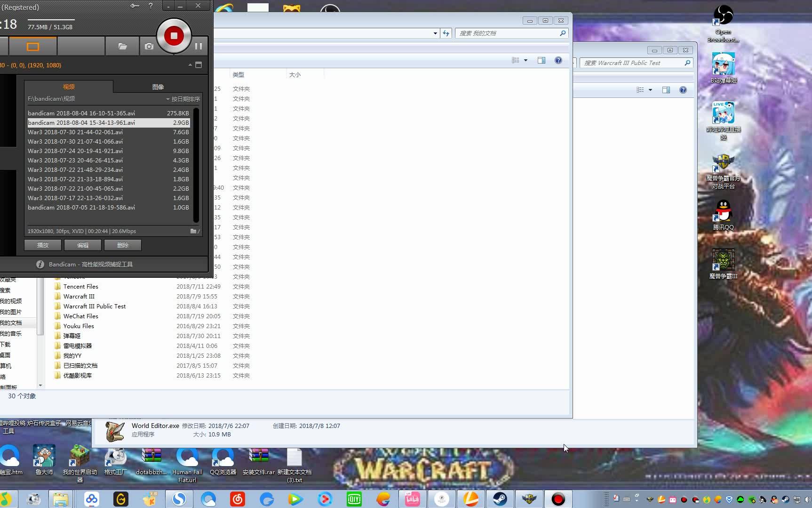Select bandicam 2018-08-04 15-34-13-961.avi
Viewport: 812px width, 508px height.
(108, 122)
